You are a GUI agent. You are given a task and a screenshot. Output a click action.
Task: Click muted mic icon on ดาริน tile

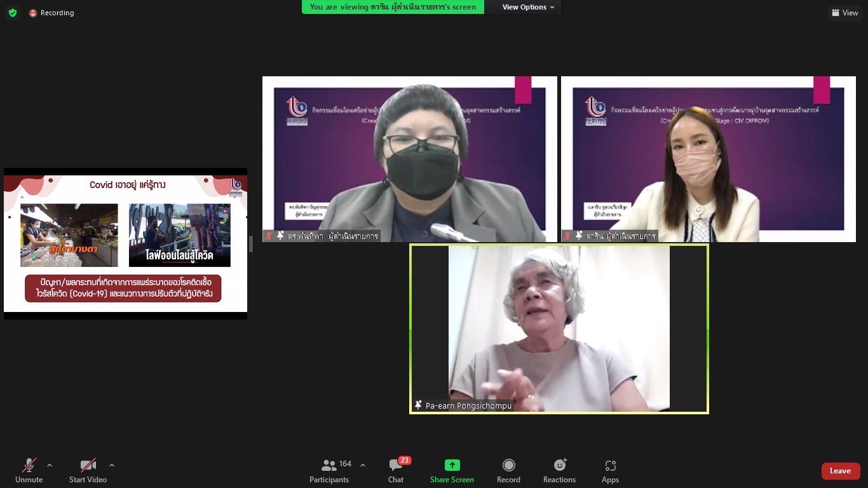click(567, 236)
